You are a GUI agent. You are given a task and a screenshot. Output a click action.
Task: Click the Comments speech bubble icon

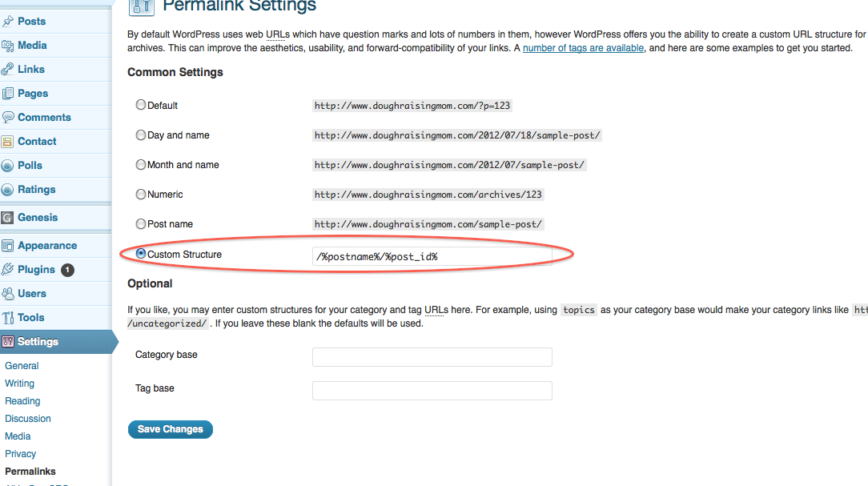8,118
